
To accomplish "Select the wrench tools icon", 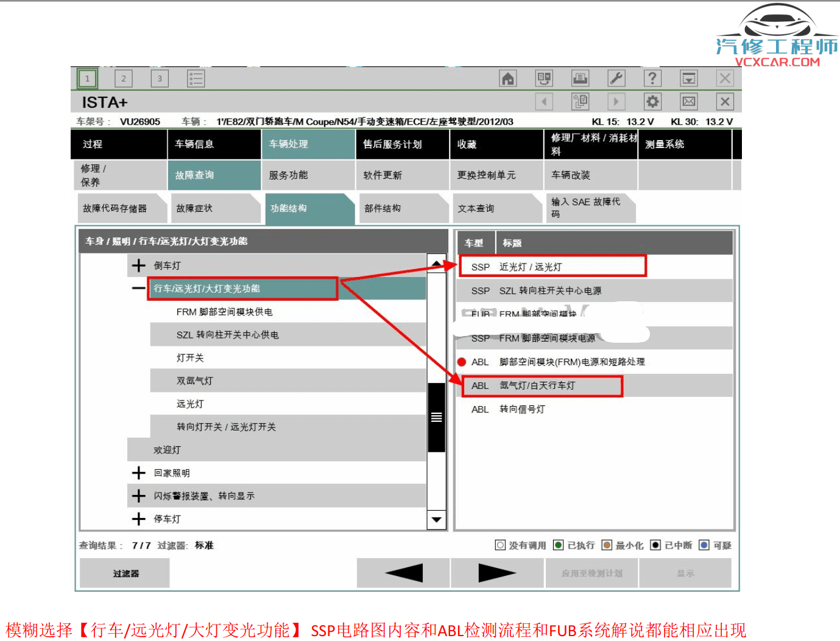I will [616, 78].
